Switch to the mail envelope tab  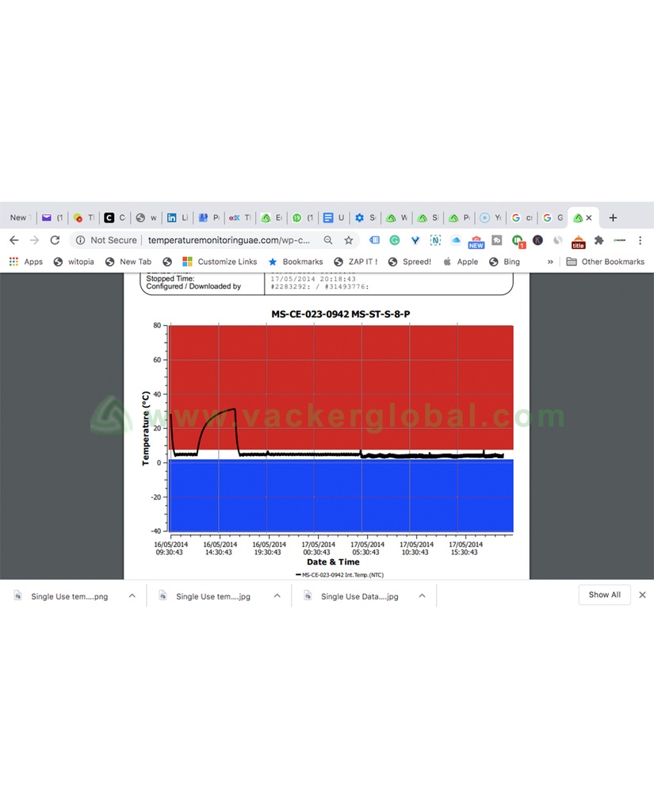click(x=52, y=218)
